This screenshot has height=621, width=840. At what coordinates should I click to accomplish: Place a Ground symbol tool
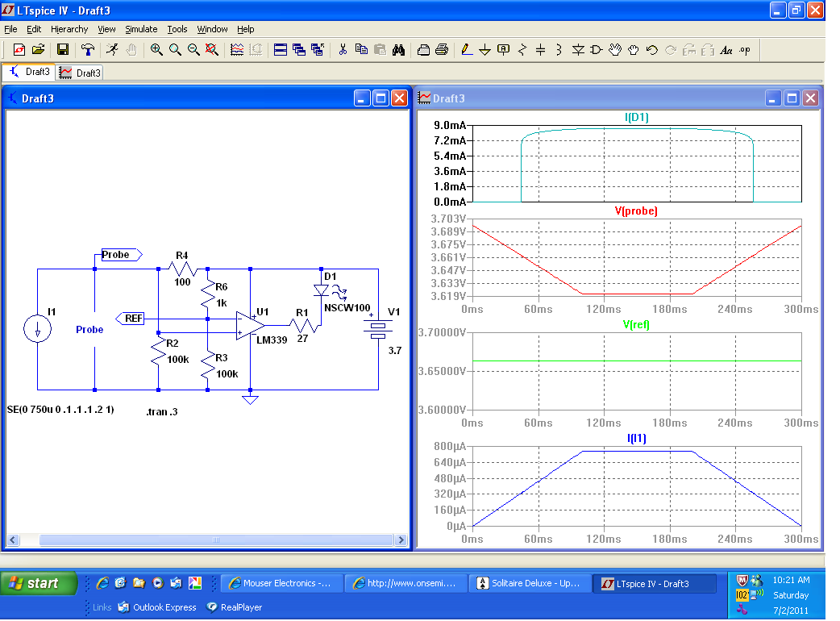484,50
